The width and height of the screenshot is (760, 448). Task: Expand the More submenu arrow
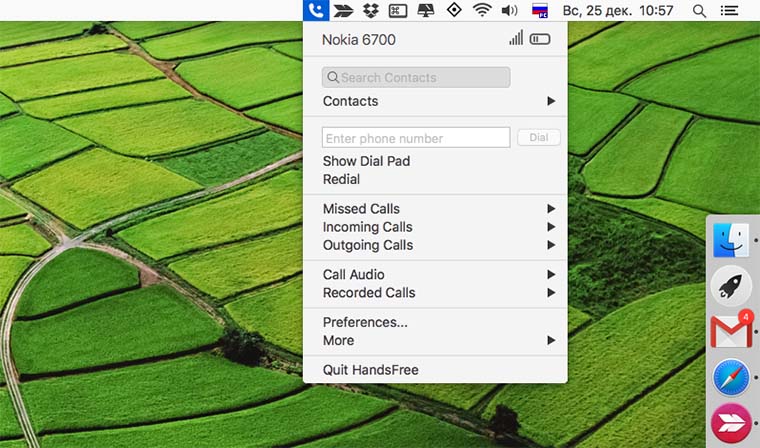pyautogui.click(x=551, y=340)
